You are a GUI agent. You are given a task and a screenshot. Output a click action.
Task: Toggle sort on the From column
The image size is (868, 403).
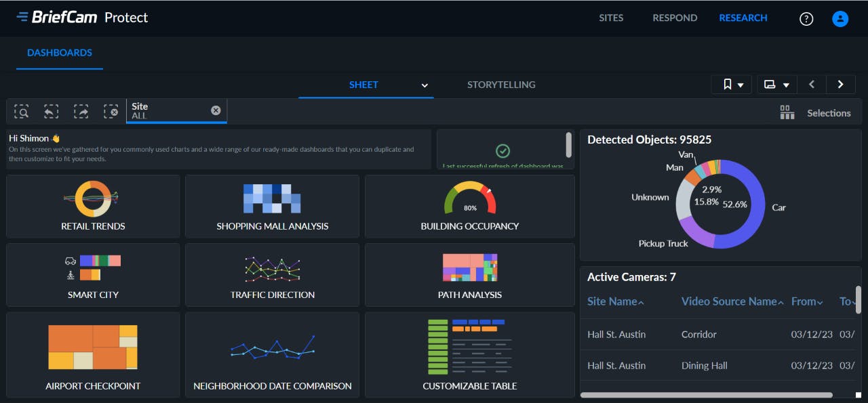(806, 301)
